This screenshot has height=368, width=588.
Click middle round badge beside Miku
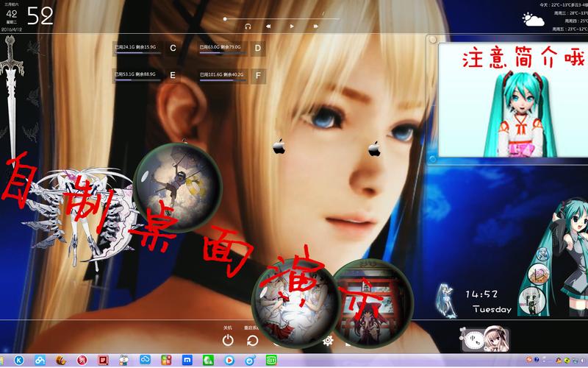tap(539, 273)
